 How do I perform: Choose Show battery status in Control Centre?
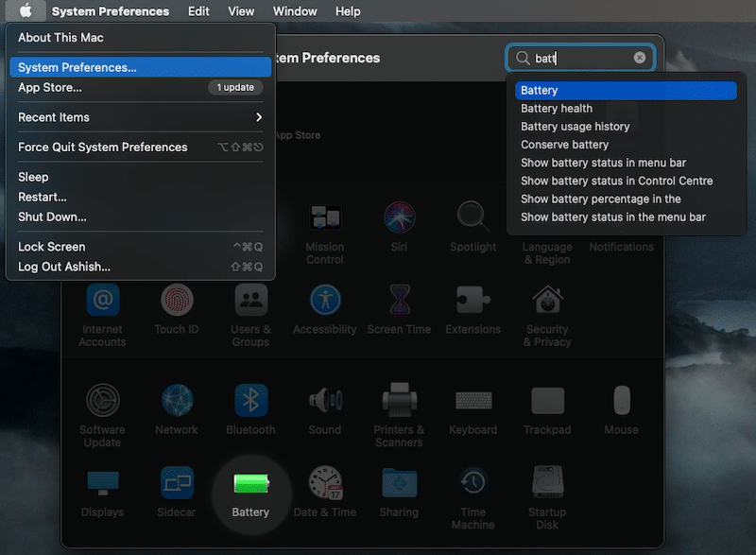(x=616, y=181)
